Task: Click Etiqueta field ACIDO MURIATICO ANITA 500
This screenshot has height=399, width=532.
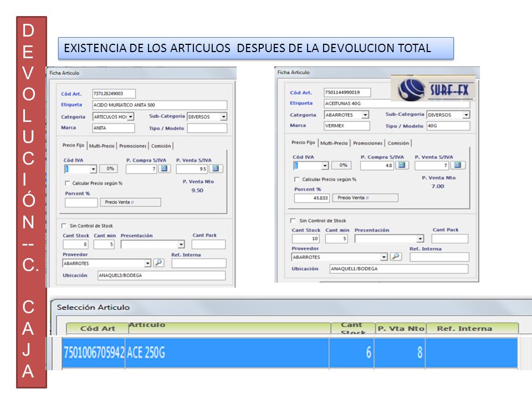Action: pos(160,105)
